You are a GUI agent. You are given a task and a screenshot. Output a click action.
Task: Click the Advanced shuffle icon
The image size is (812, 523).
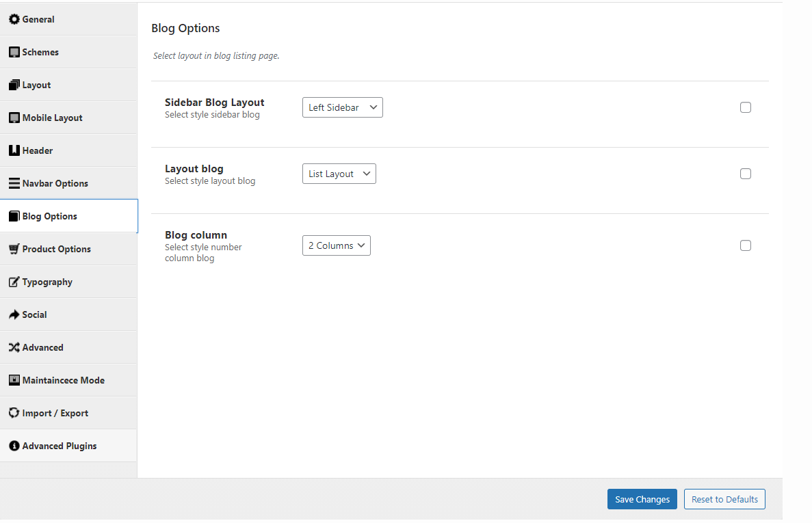click(x=14, y=347)
